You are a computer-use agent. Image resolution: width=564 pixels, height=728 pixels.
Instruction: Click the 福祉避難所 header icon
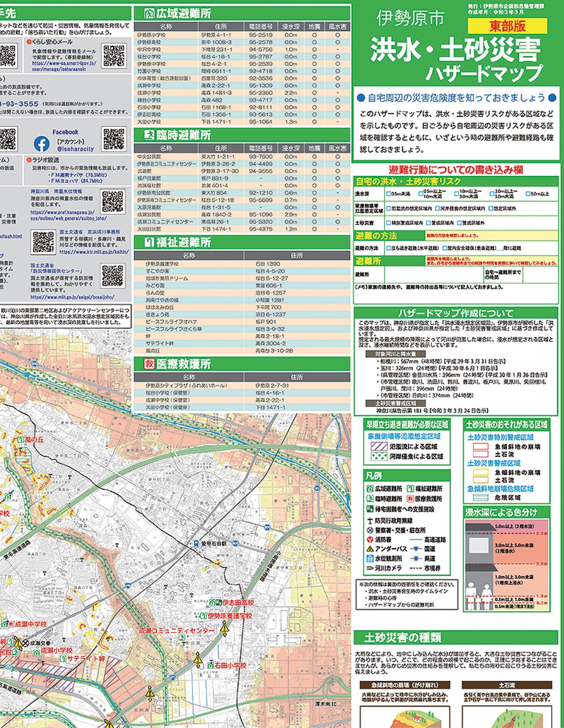pyautogui.click(x=149, y=243)
